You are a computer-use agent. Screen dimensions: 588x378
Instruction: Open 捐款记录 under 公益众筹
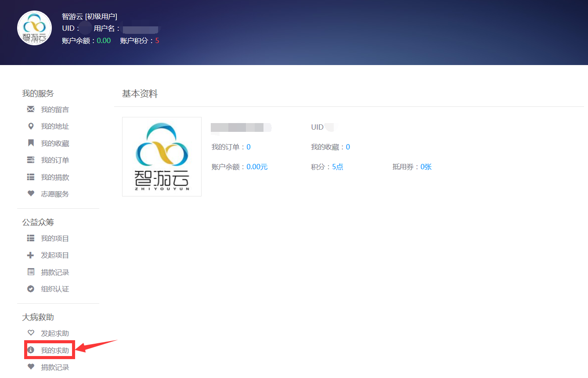pyautogui.click(x=55, y=272)
